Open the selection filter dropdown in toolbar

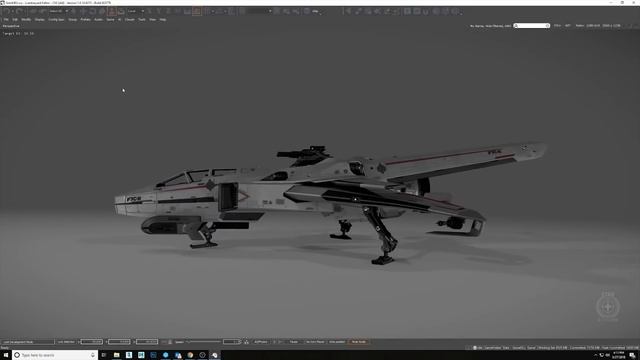[x=59, y=11]
